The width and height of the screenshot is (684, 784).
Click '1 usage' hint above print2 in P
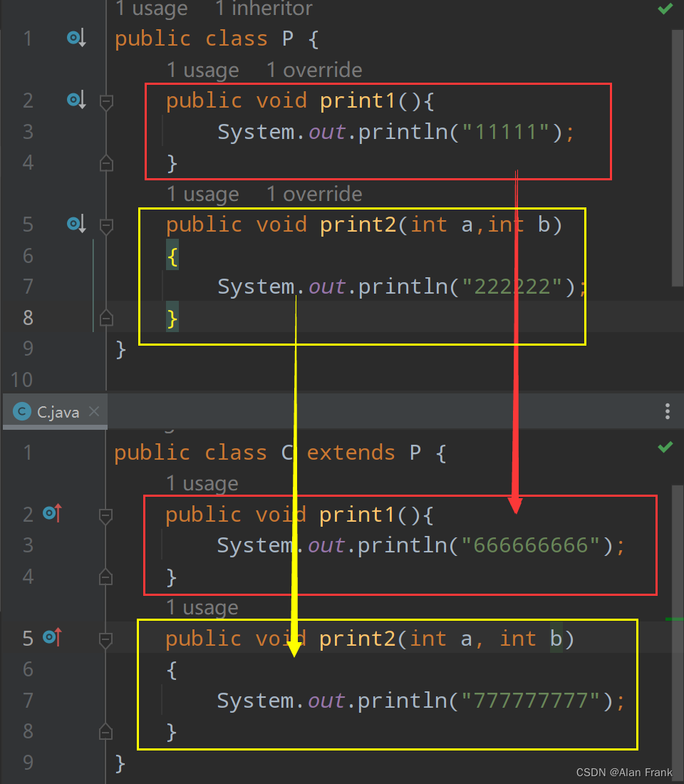(203, 194)
